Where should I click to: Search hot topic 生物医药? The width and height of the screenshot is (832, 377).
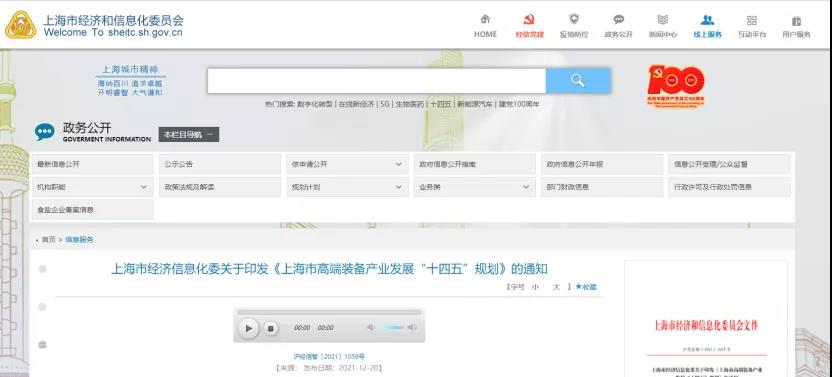[410, 105]
